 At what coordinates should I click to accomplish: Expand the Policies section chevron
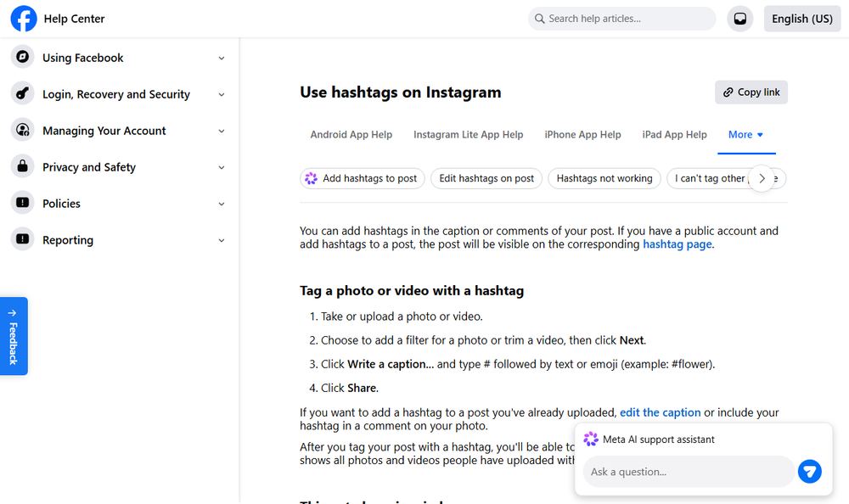click(222, 204)
